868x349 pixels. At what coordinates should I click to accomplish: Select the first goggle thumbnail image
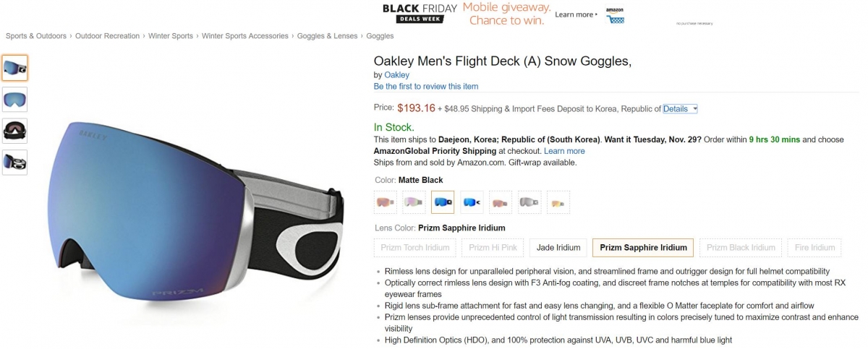click(x=14, y=68)
